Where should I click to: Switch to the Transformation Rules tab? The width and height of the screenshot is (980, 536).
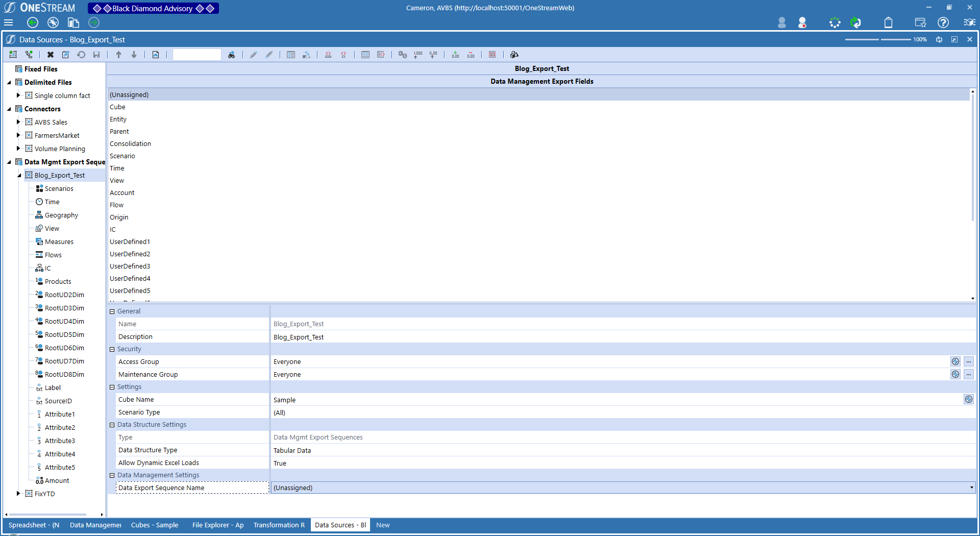click(279, 525)
